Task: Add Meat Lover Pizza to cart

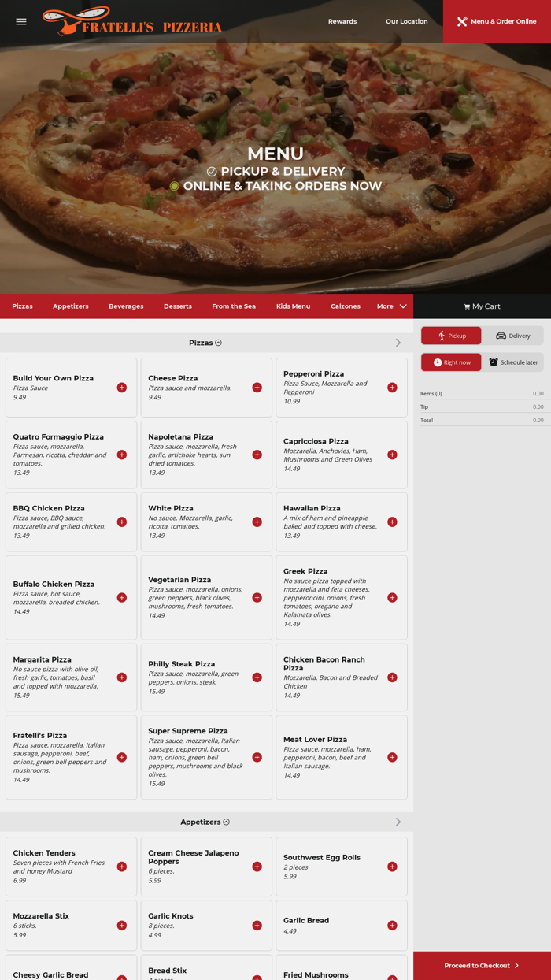Action: (x=392, y=757)
